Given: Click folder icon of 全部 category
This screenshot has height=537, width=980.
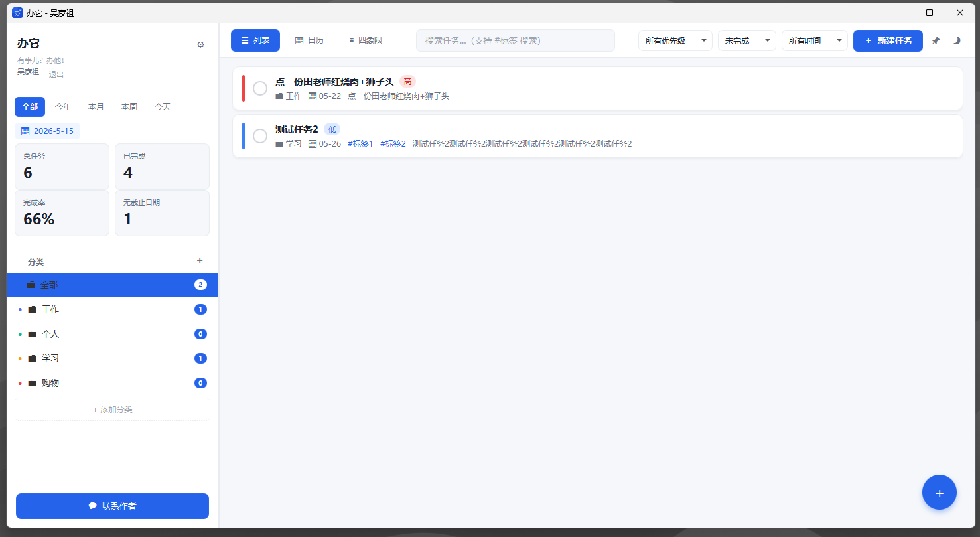Looking at the screenshot, I should (x=31, y=285).
